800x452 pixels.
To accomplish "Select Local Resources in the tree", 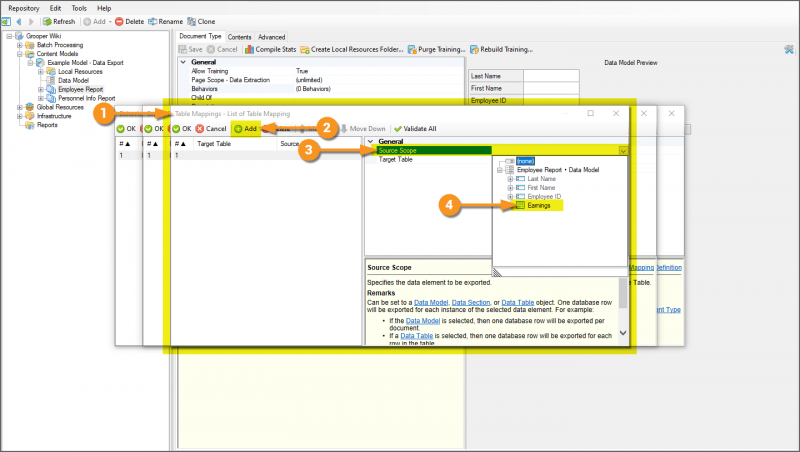I will [80, 71].
